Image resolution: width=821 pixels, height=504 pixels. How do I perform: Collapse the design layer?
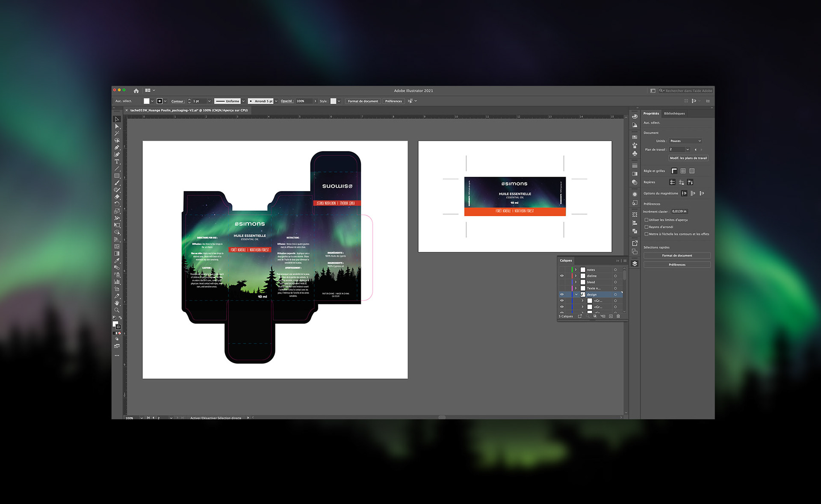pyautogui.click(x=576, y=295)
